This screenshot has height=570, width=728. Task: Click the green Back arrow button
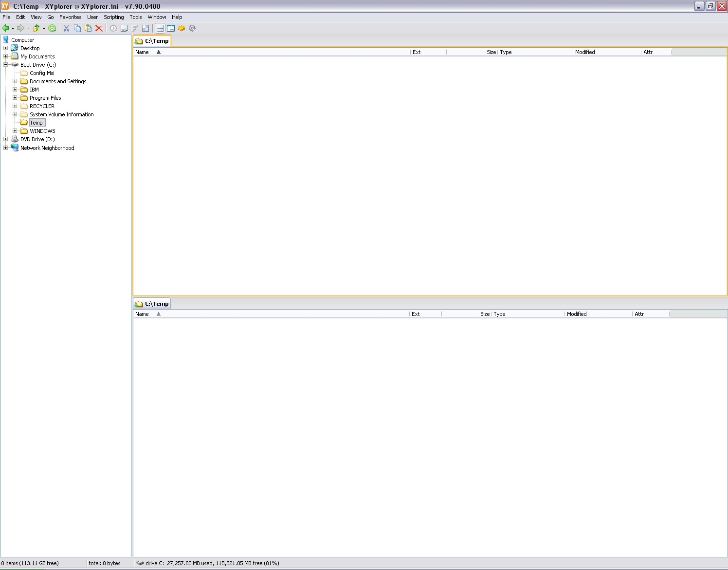pos(5,28)
